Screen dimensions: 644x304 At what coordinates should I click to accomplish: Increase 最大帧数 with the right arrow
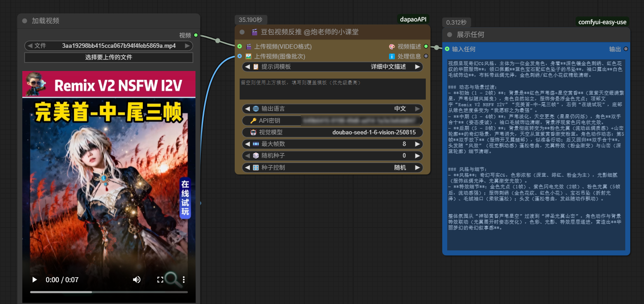tap(418, 144)
